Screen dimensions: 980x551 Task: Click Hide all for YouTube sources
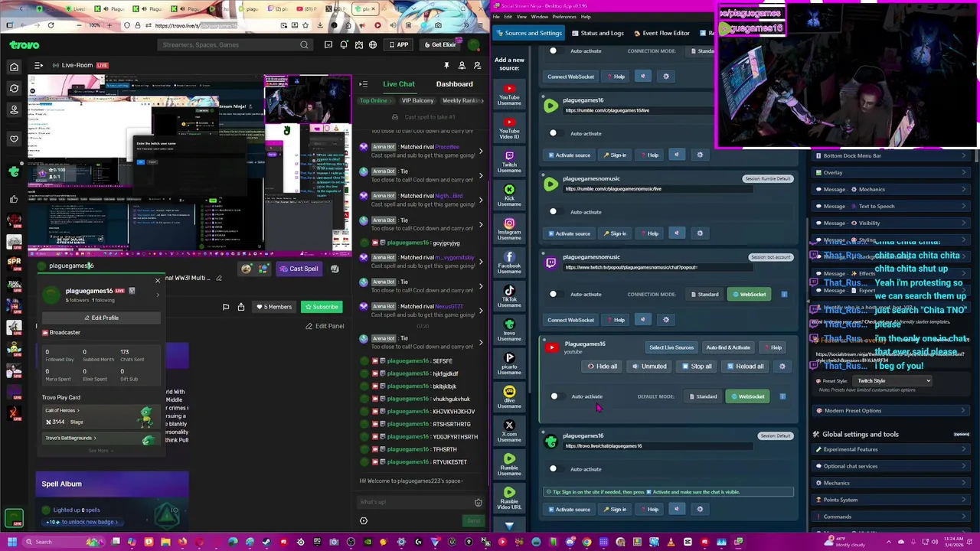click(603, 367)
